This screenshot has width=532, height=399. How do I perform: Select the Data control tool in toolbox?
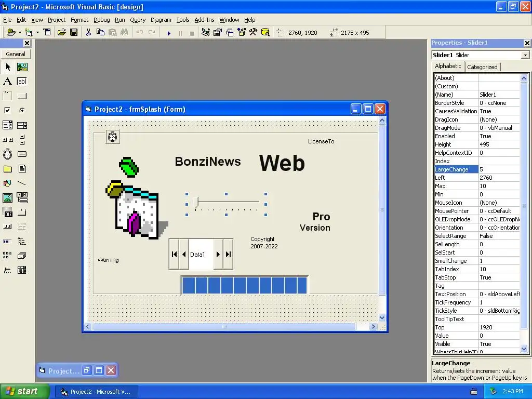tap(22, 198)
